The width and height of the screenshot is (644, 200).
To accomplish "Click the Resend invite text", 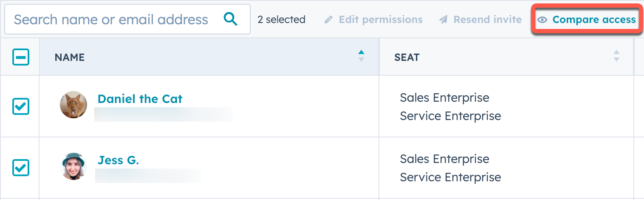I will [488, 20].
